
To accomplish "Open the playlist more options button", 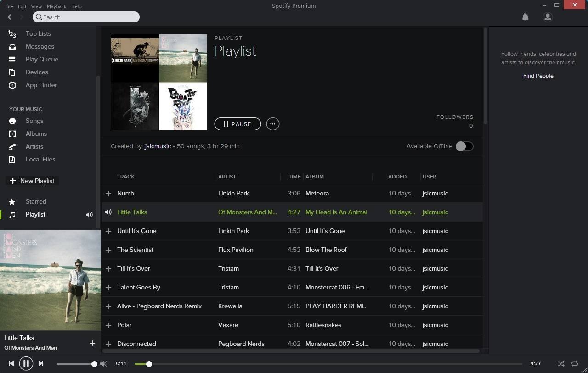I will tap(273, 124).
